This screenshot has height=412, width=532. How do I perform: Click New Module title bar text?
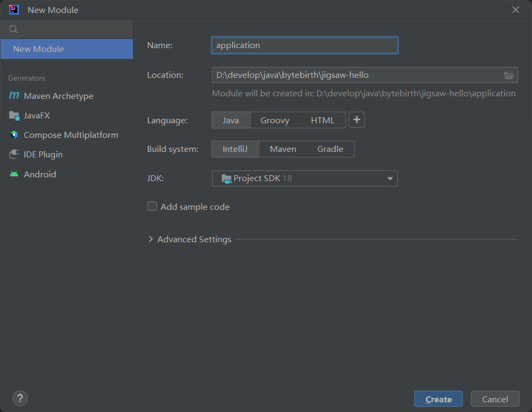click(53, 10)
